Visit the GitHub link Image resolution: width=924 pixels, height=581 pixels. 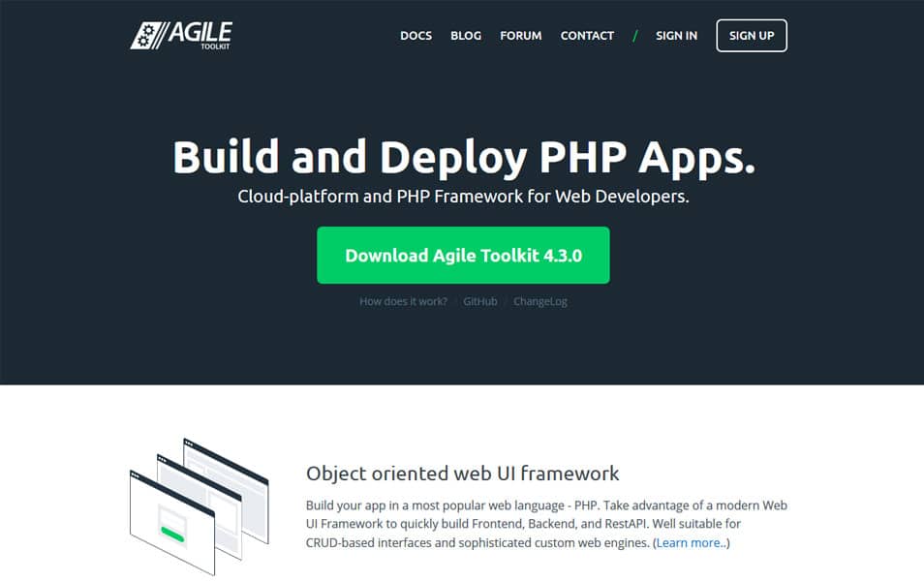pyautogui.click(x=480, y=302)
